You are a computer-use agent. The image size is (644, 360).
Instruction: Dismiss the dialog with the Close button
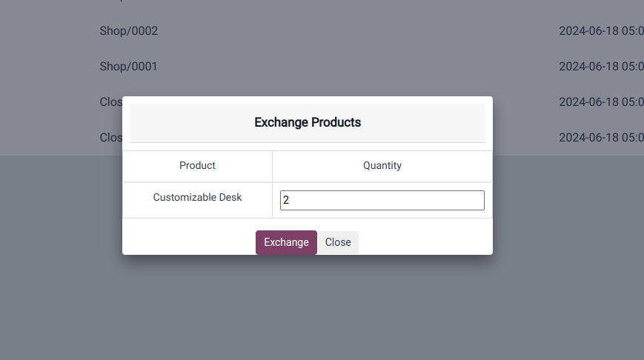[x=338, y=242]
